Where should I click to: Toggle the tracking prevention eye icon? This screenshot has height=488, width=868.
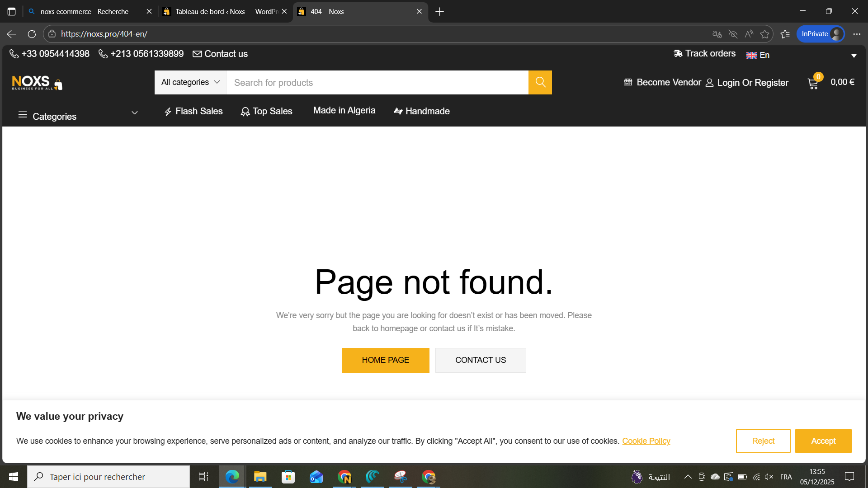733,34
